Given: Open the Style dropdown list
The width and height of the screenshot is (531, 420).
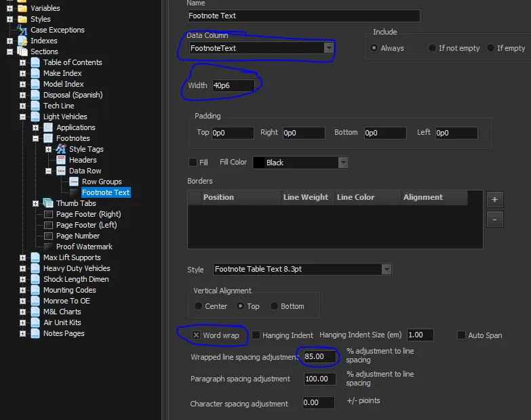Looking at the screenshot, I should coord(386,270).
